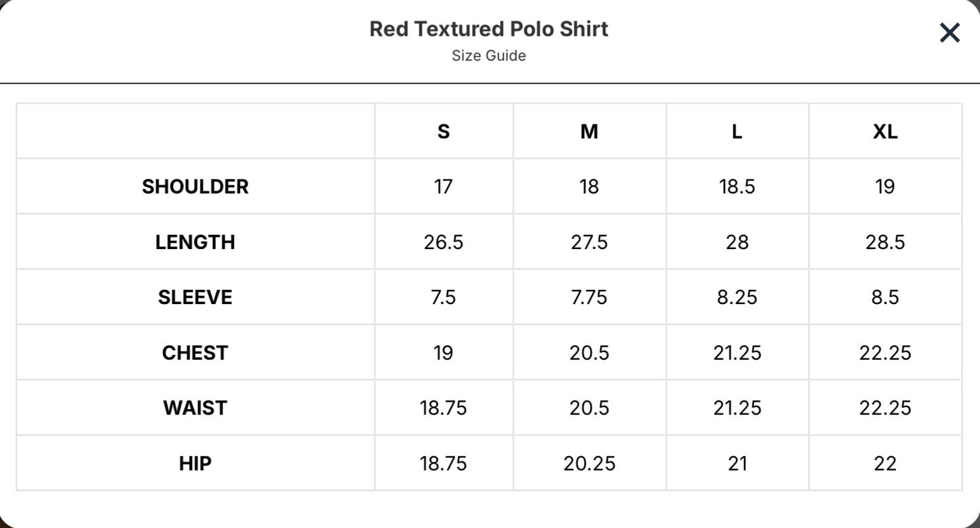Click the sleeve value 7.75 for M
The height and width of the screenshot is (528, 980).
click(589, 297)
